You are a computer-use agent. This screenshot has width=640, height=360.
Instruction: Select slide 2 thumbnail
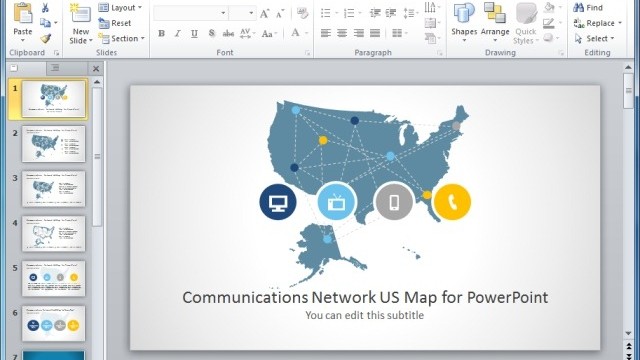(53, 144)
